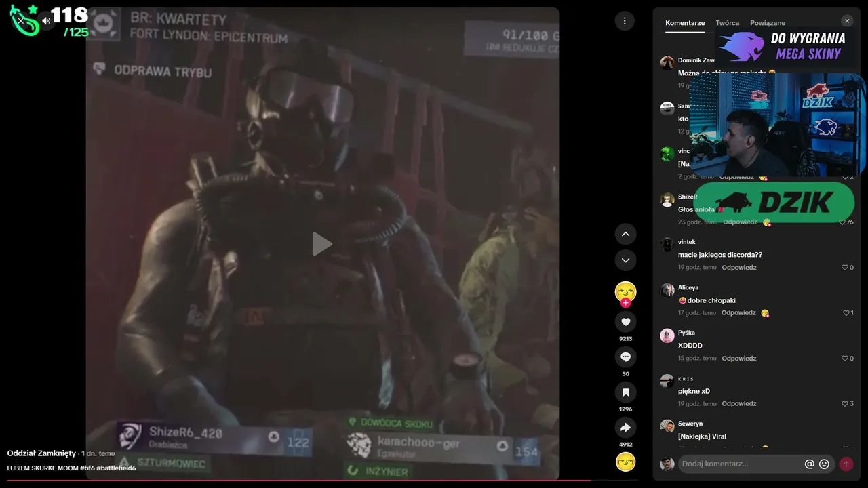Screen dimensions: 868x488
Task: Open Aliceya's profile avatar
Action: tap(667, 290)
